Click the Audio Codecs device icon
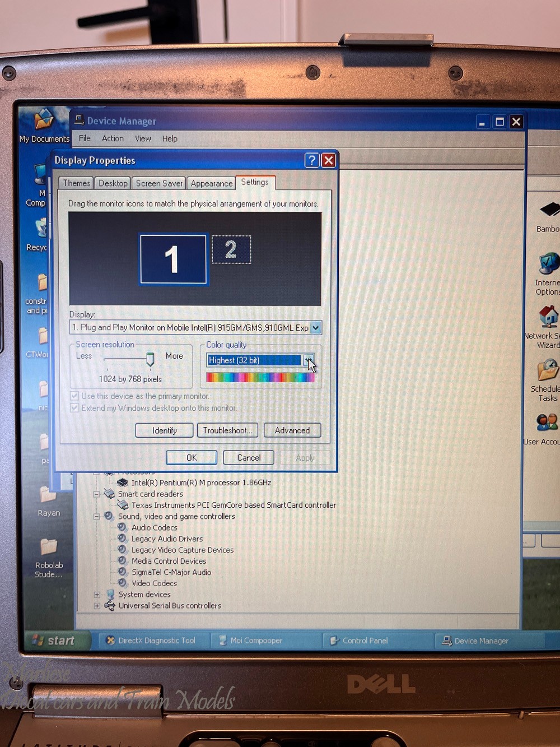 123,527
